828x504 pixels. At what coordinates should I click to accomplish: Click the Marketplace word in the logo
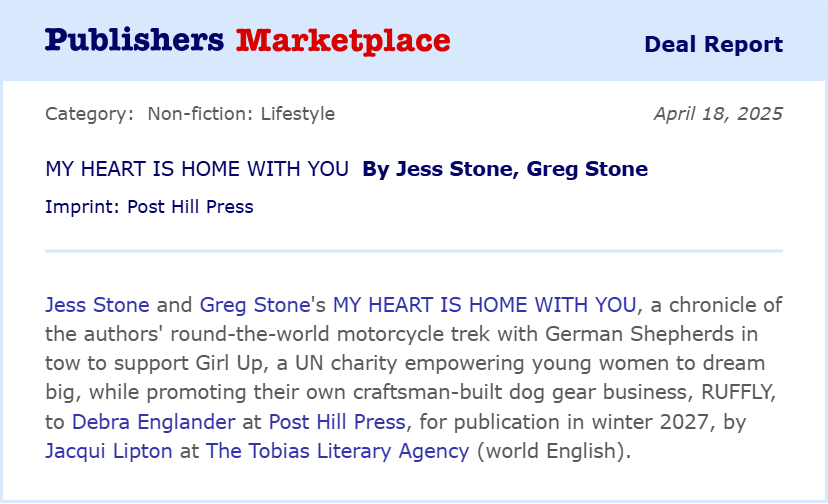click(343, 41)
